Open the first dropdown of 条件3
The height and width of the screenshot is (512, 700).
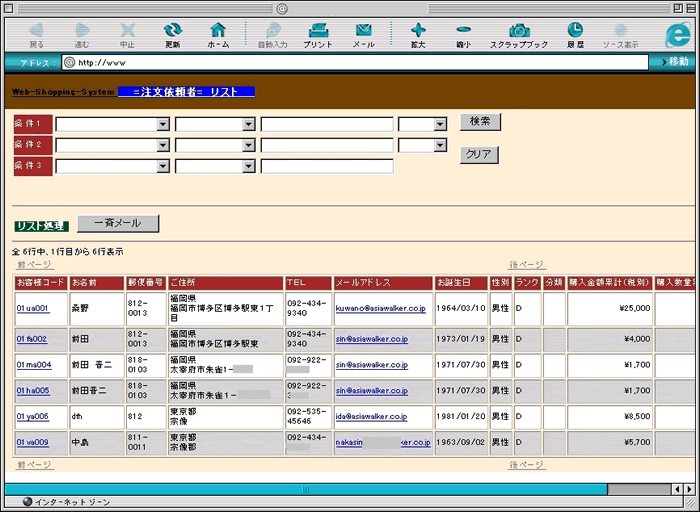[x=112, y=166]
